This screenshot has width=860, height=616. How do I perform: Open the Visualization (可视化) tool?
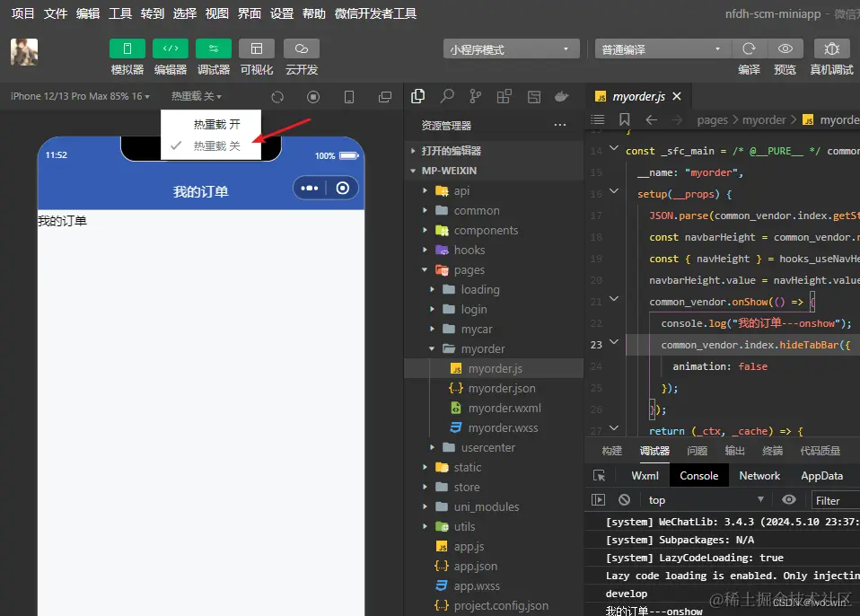point(257,48)
